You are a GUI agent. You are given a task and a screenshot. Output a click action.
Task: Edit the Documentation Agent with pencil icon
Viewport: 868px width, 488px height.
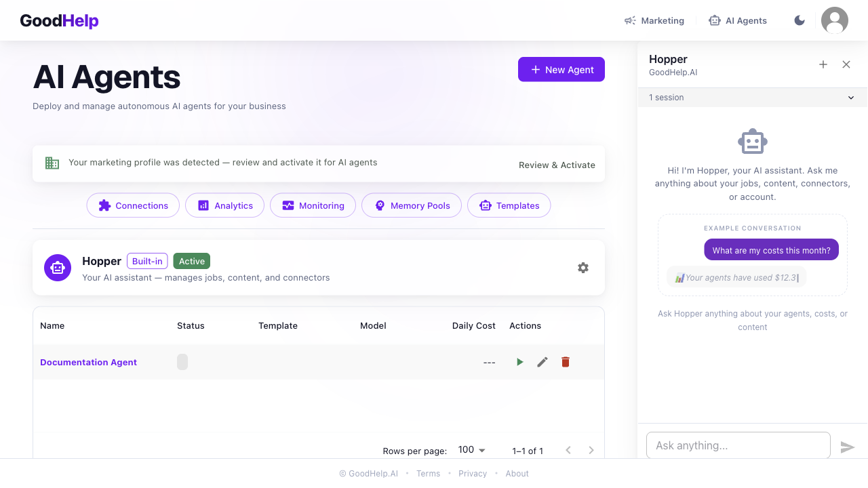542,362
